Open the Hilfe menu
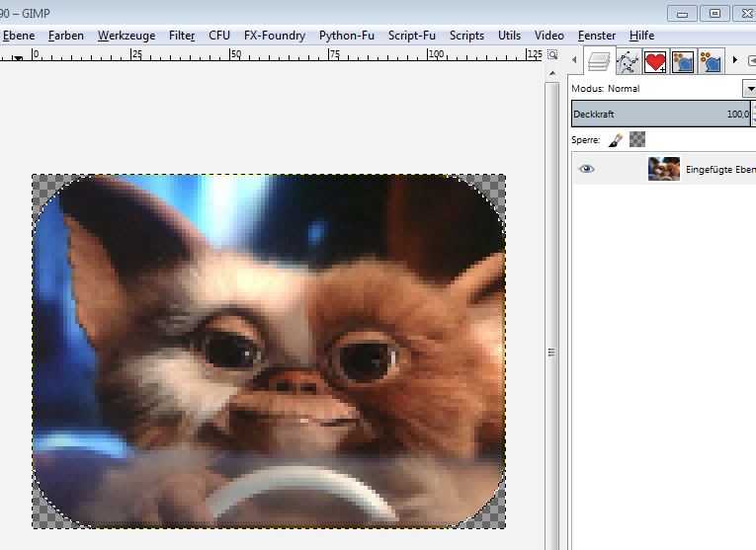This screenshot has height=550, width=756. [x=641, y=35]
